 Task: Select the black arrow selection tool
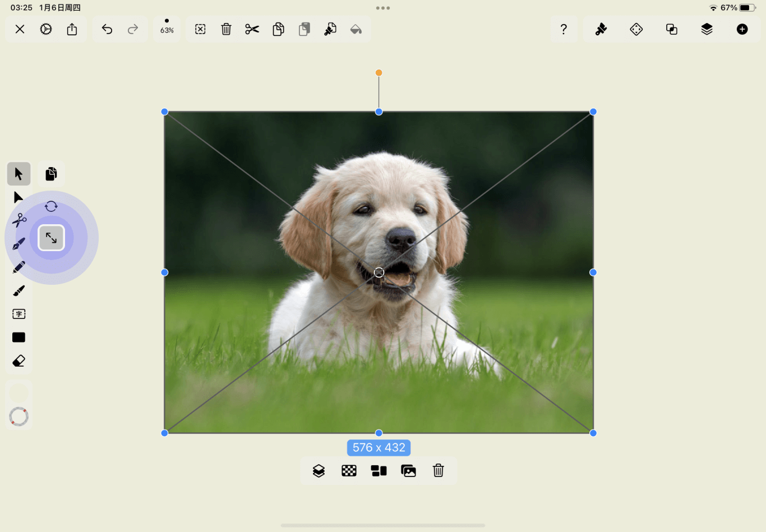tap(19, 174)
